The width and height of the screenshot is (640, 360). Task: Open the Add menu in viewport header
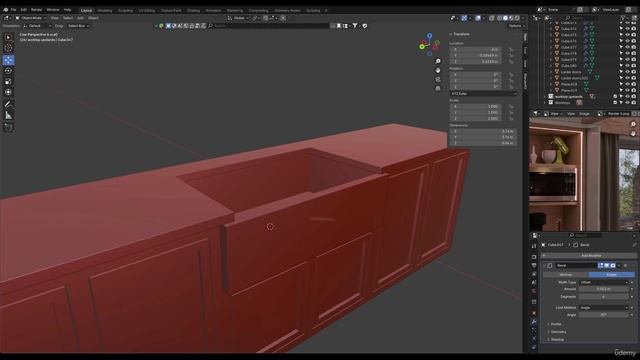(x=80, y=18)
